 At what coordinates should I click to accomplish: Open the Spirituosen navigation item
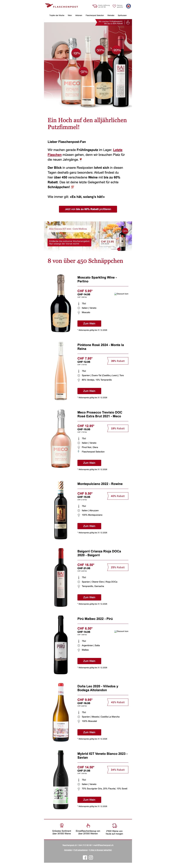tap(122, 15)
